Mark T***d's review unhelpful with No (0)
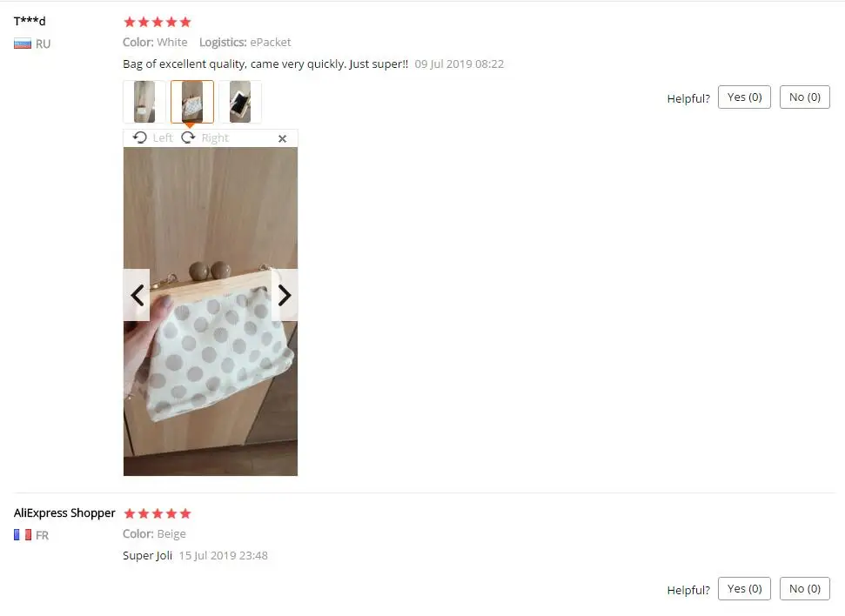The image size is (845, 616). [805, 97]
